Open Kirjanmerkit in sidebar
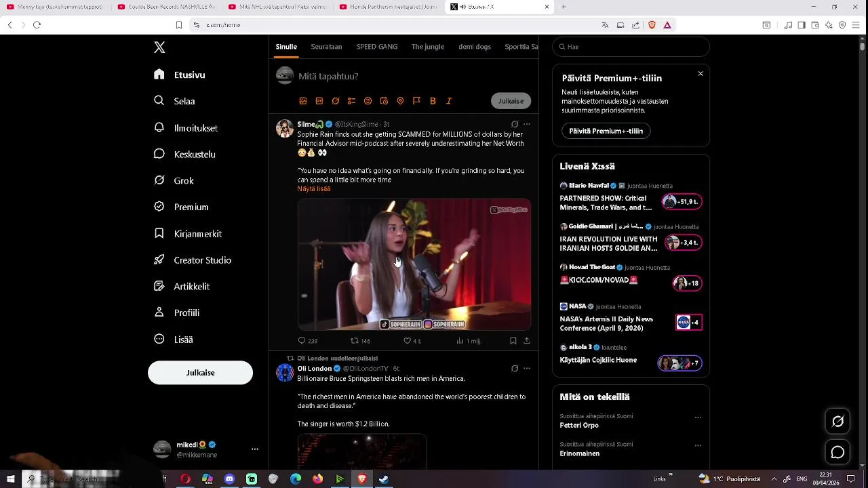This screenshot has width=868, height=488. (188, 234)
